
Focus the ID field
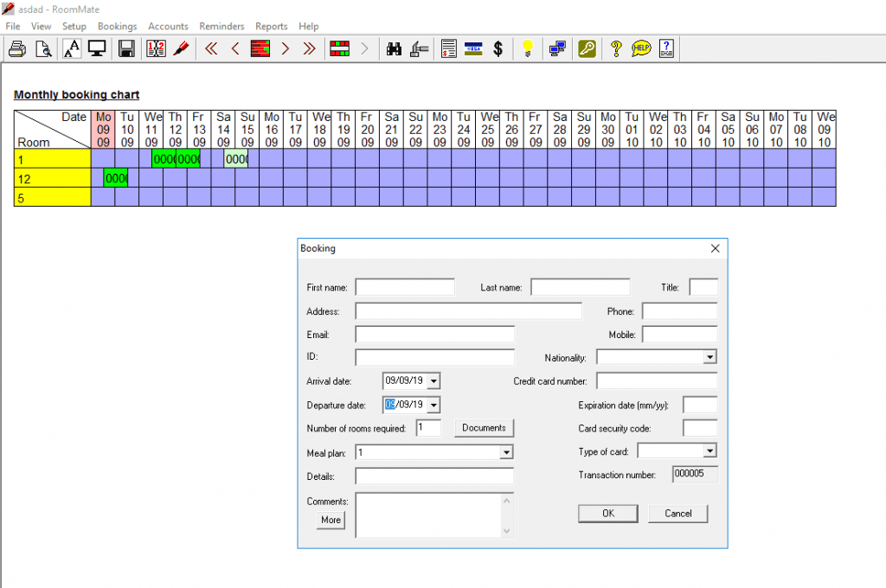click(x=434, y=357)
